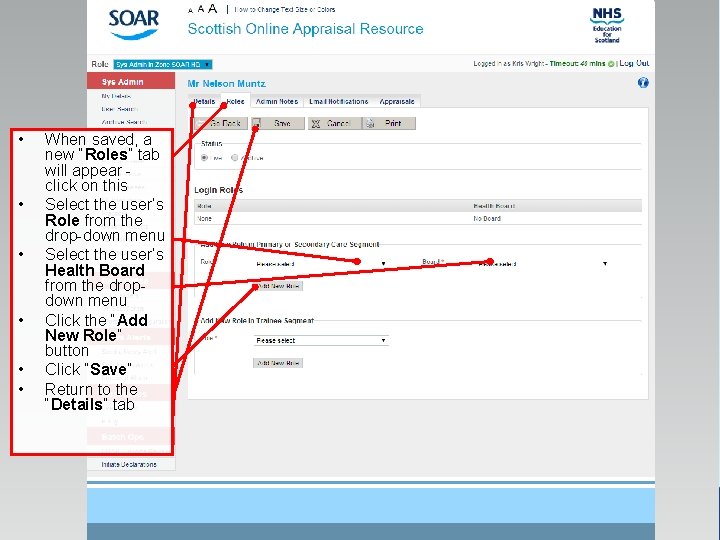Click the Sys Admin sidebar header

tap(131, 81)
